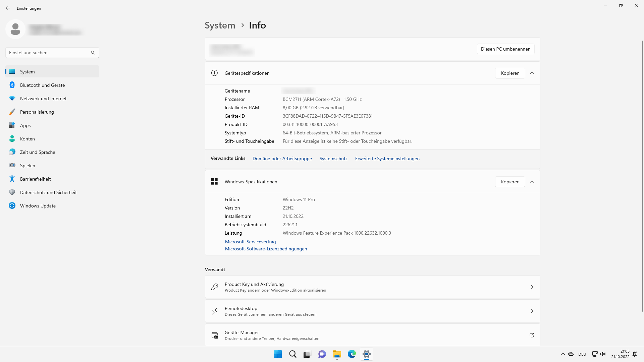Image resolution: width=644 pixels, height=362 pixels.
Task: Copy device specifications with Kopieren
Action: [510, 73]
